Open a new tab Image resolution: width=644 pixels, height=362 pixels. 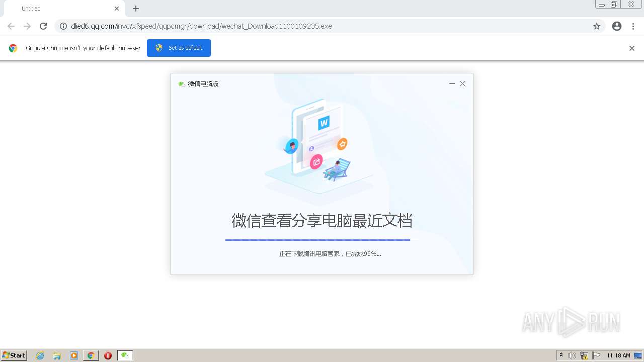point(136,9)
